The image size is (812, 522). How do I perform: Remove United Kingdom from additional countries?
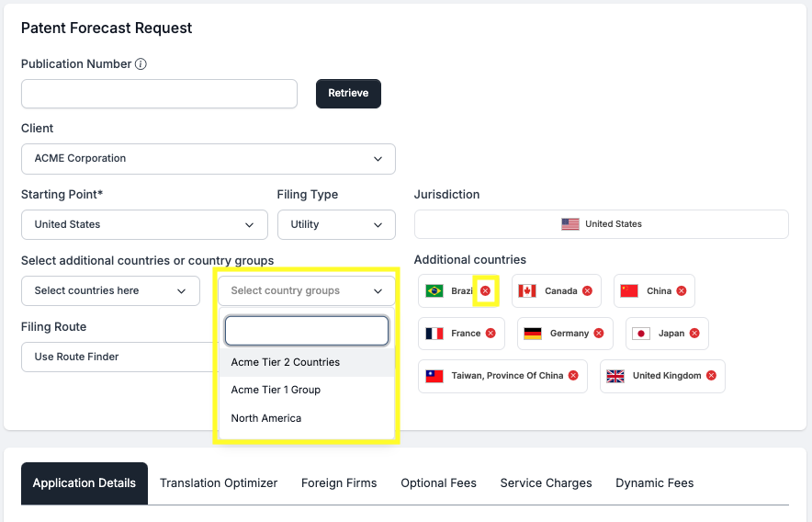click(x=711, y=376)
